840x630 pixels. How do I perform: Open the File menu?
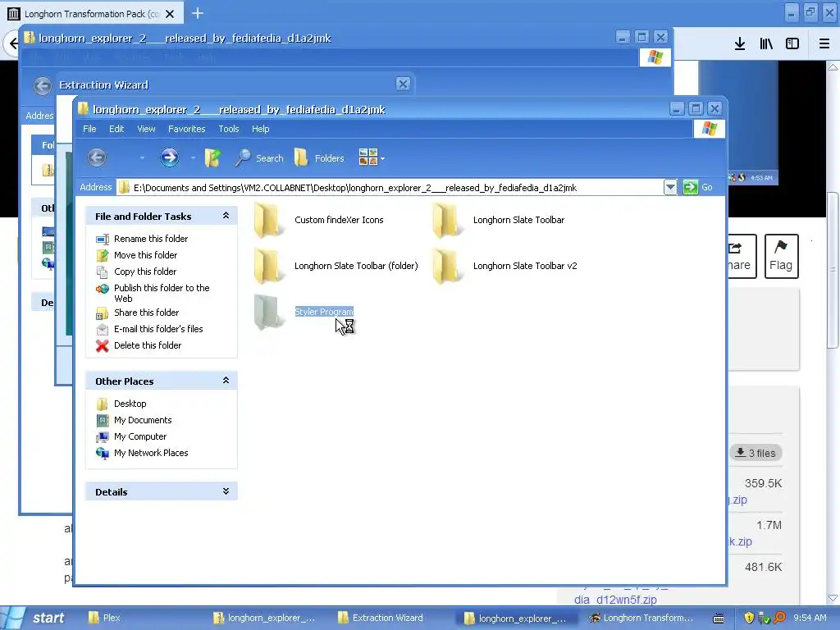pyautogui.click(x=89, y=129)
